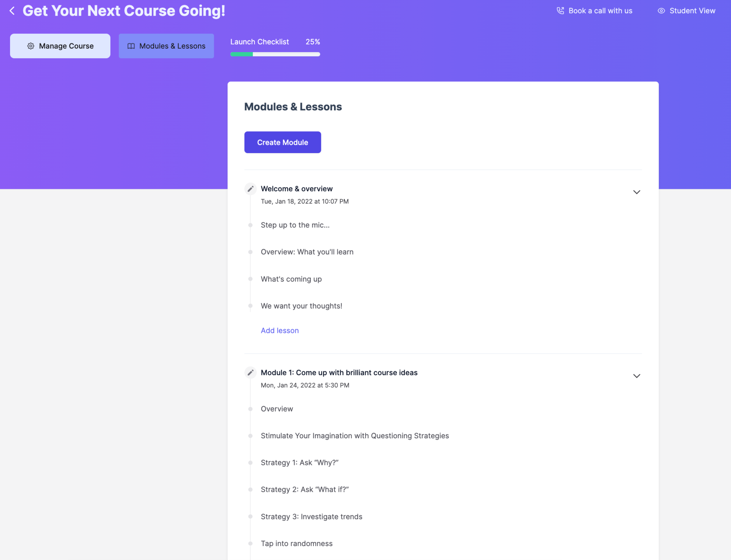Click the back arrow beside course title
The width and height of the screenshot is (731, 560).
pos(12,11)
